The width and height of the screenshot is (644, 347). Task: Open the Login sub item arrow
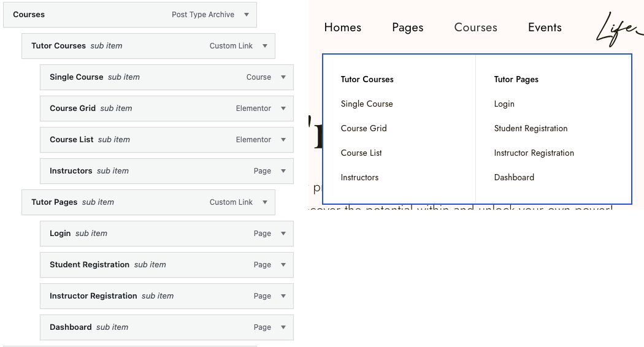click(283, 234)
